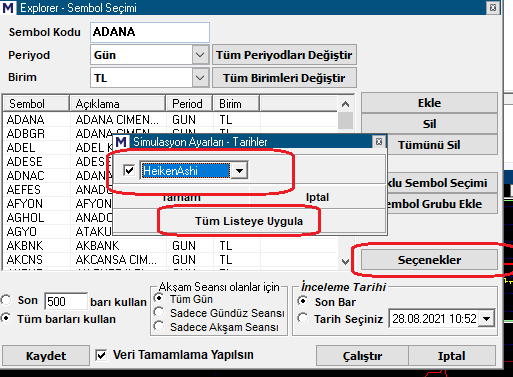This screenshot has width=513, height=377.
Task: Open Seçenekler options button
Action: point(429,260)
